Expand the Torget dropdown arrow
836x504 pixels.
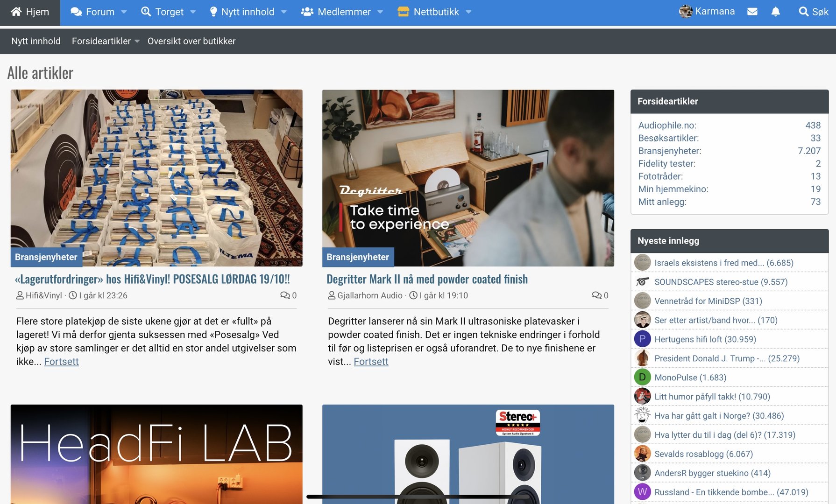tap(193, 12)
